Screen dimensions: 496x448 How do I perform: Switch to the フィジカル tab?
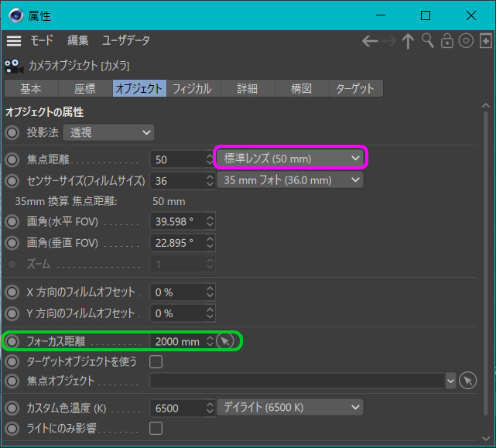click(192, 88)
